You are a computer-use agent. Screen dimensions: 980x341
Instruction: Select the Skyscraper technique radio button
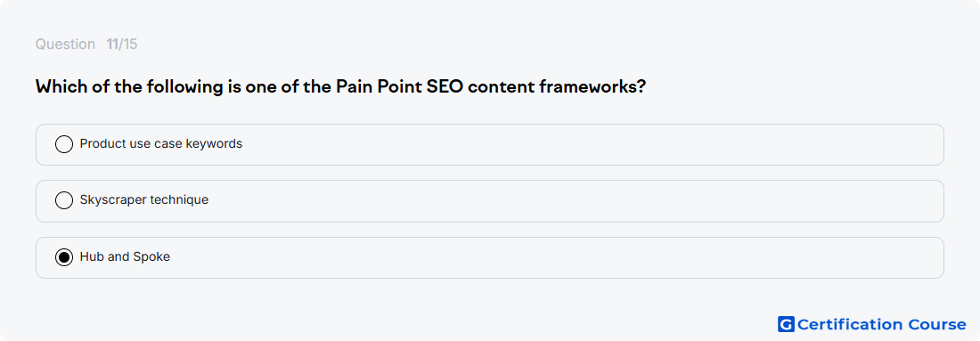click(x=64, y=200)
